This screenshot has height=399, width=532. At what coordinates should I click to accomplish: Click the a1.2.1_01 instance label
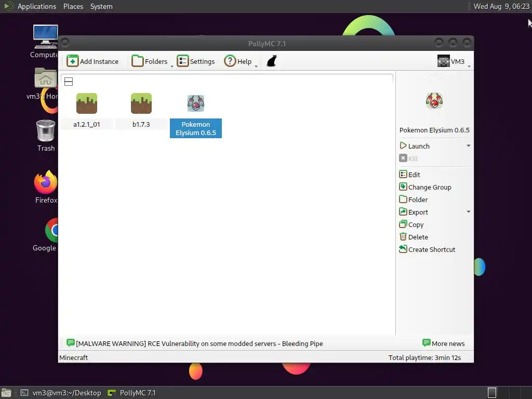tap(87, 124)
